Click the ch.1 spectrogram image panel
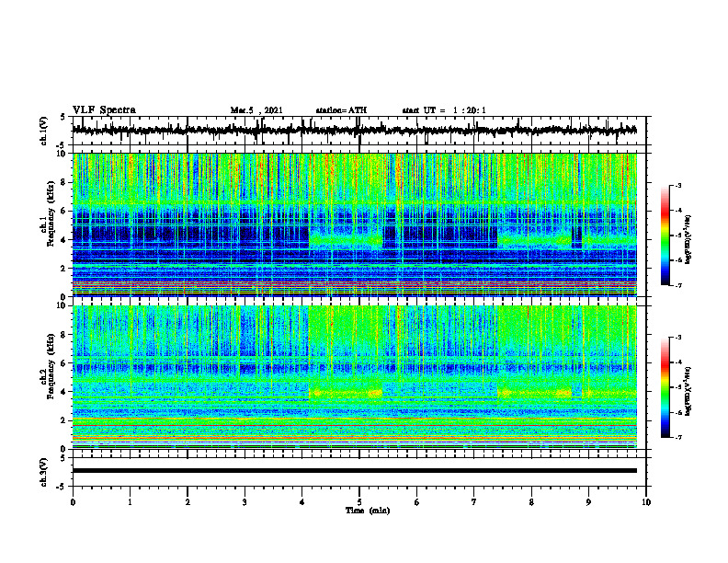This screenshot has width=728, height=563. pyautogui.click(x=355, y=224)
